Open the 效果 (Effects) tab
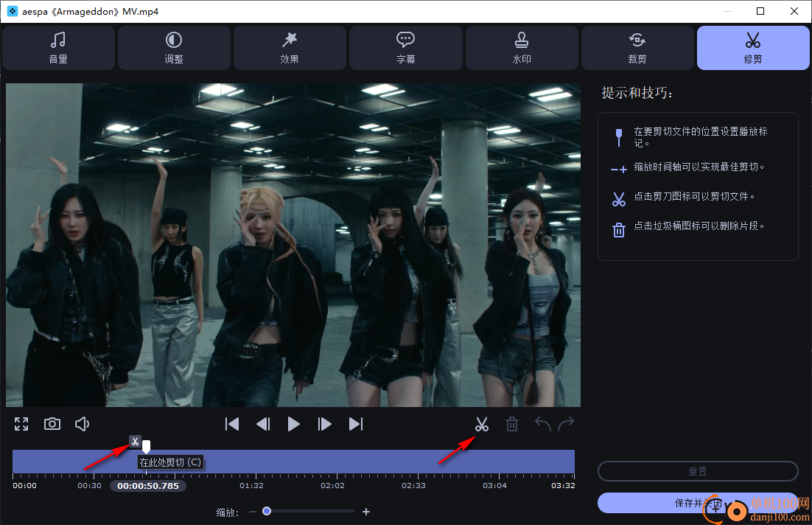This screenshot has width=812, height=525. point(290,48)
